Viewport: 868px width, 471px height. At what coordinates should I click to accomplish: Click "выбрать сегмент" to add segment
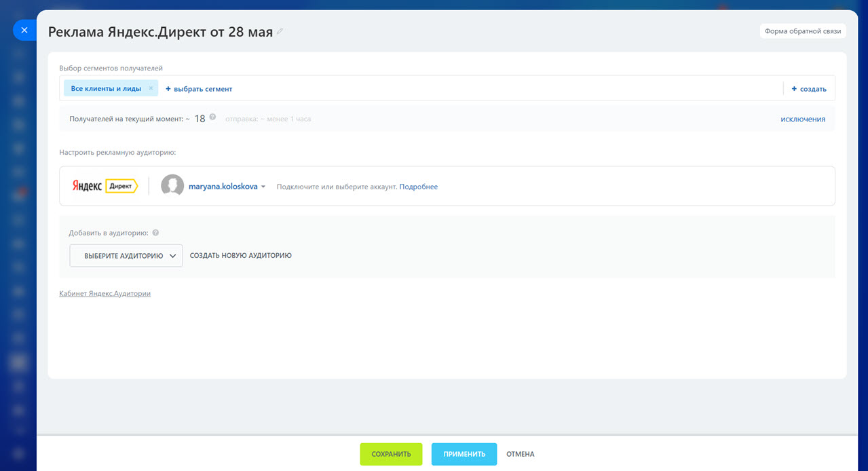click(199, 89)
